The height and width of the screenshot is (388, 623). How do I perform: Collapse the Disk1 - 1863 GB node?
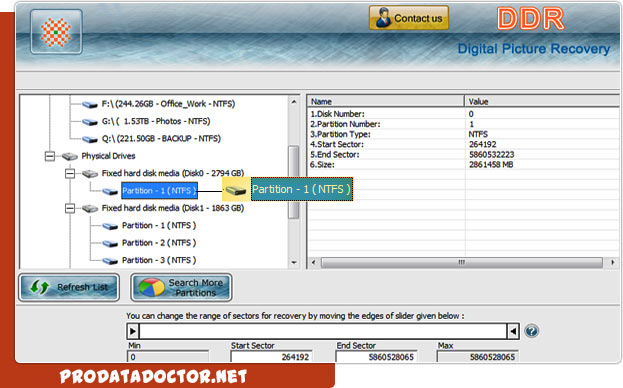tap(70, 208)
